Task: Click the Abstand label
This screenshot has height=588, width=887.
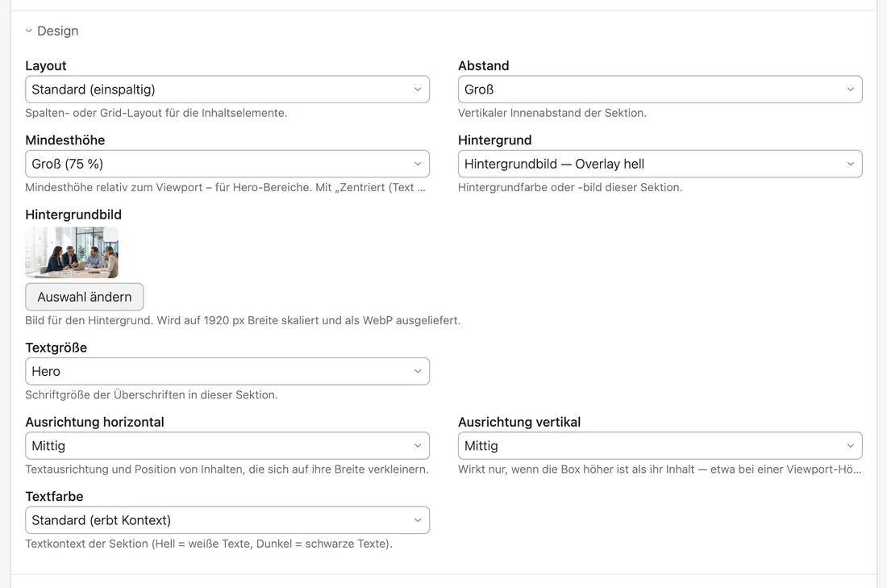Action: [x=484, y=65]
